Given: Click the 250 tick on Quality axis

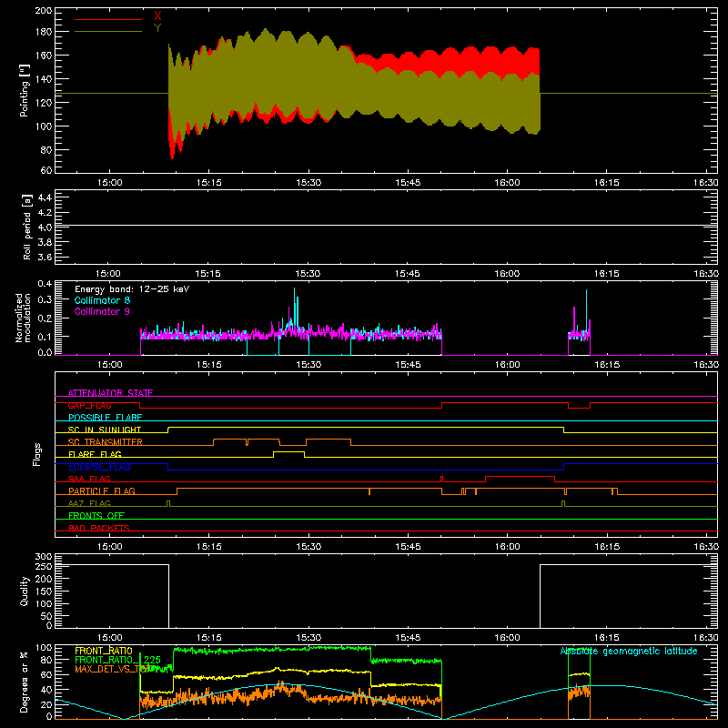Looking at the screenshot, I should [43, 566].
